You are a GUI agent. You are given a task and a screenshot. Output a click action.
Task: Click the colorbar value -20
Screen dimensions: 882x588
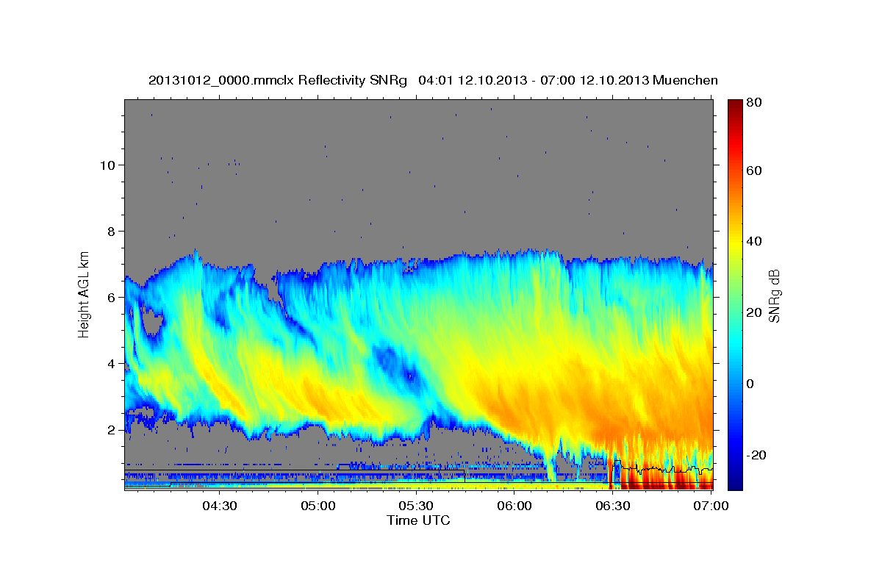(x=757, y=455)
